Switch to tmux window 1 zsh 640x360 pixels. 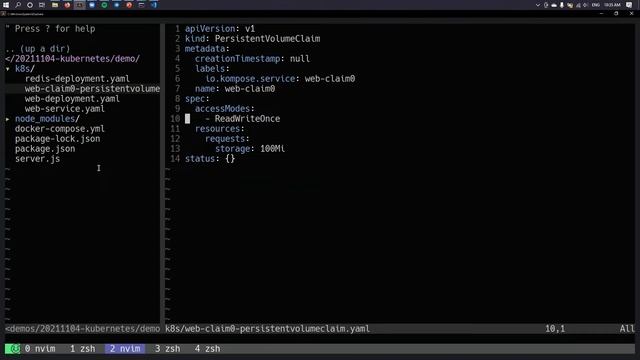point(82,349)
